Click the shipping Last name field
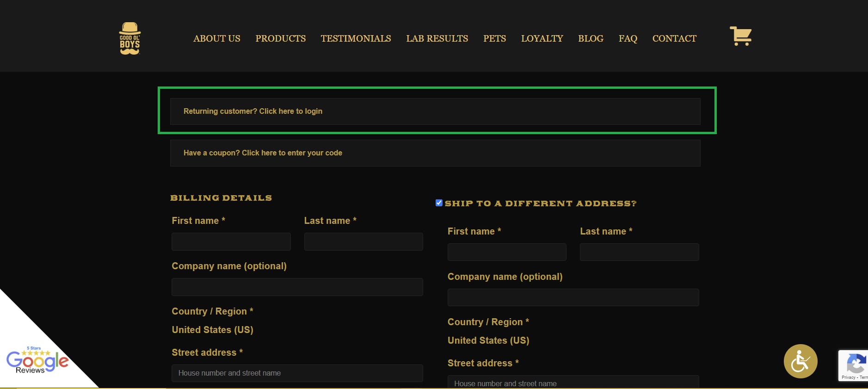 [640, 252]
